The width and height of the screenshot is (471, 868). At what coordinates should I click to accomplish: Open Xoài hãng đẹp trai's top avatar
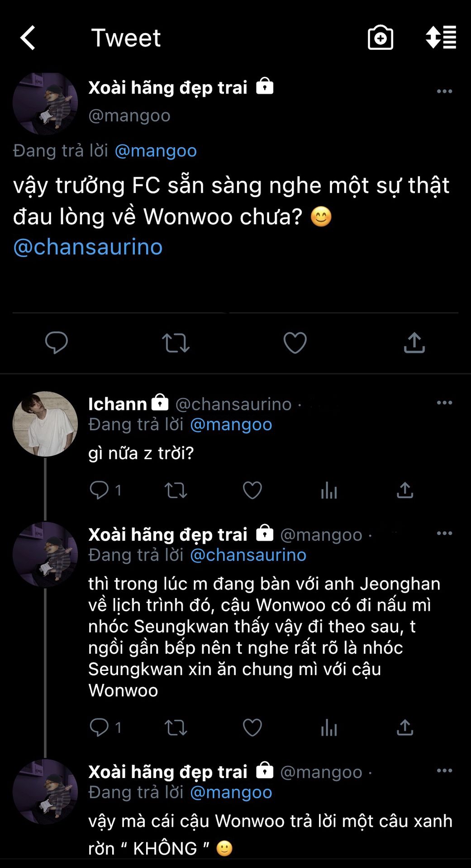pos(45,104)
